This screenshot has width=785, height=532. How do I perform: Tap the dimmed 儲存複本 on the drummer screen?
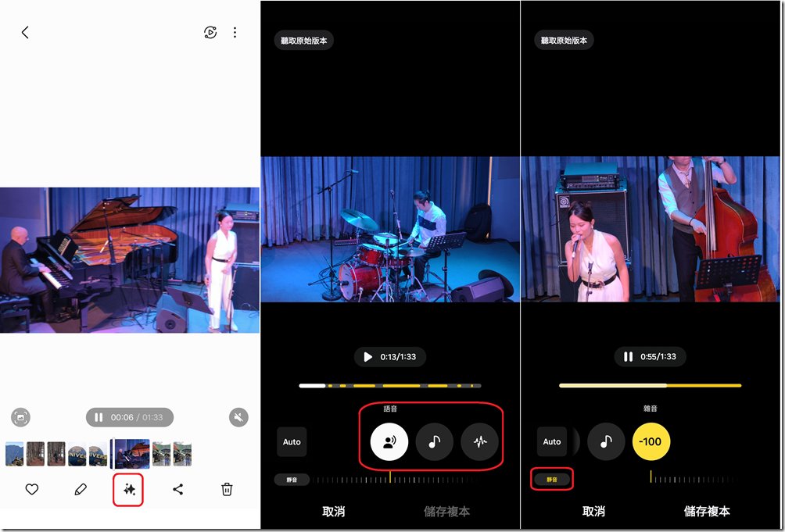446,512
